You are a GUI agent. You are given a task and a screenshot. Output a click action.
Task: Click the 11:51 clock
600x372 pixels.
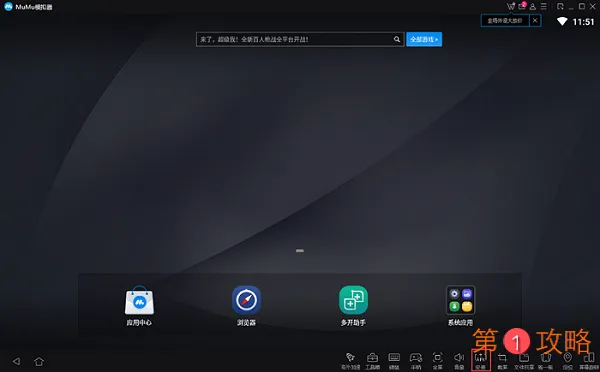[x=583, y=22]
